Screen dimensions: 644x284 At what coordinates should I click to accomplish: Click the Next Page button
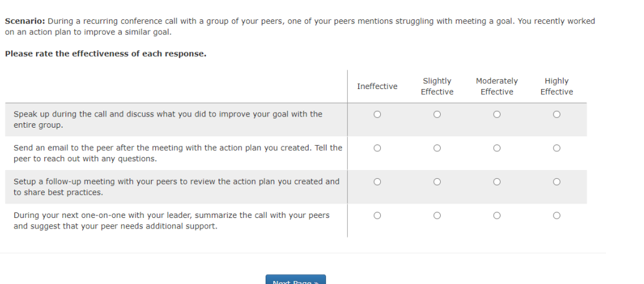coord(296,280)
